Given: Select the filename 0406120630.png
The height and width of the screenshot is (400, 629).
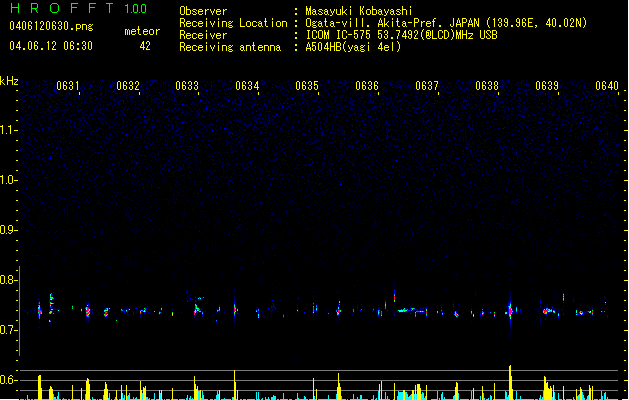Looking at the screenshot, I should [51, 26].
